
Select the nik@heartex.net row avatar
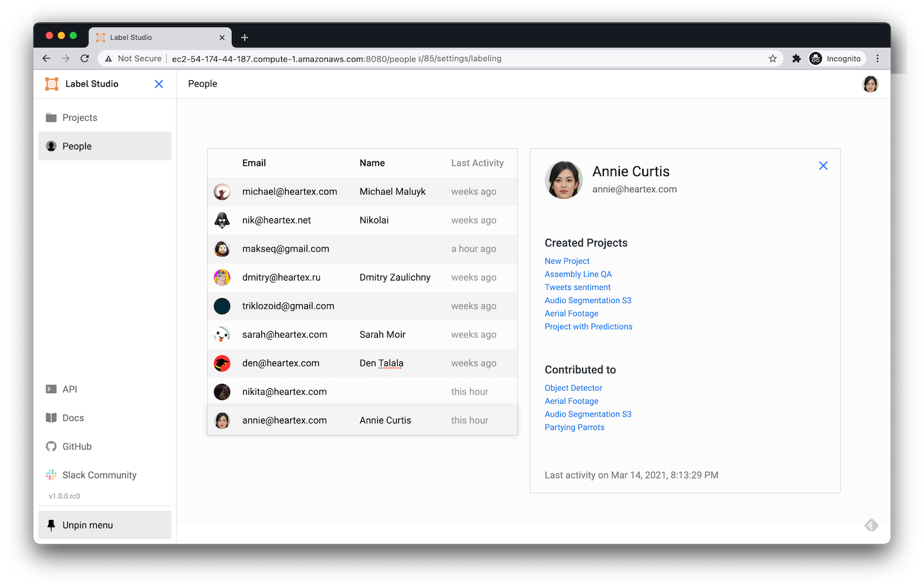pyautogui.click(x=222, y=220)
